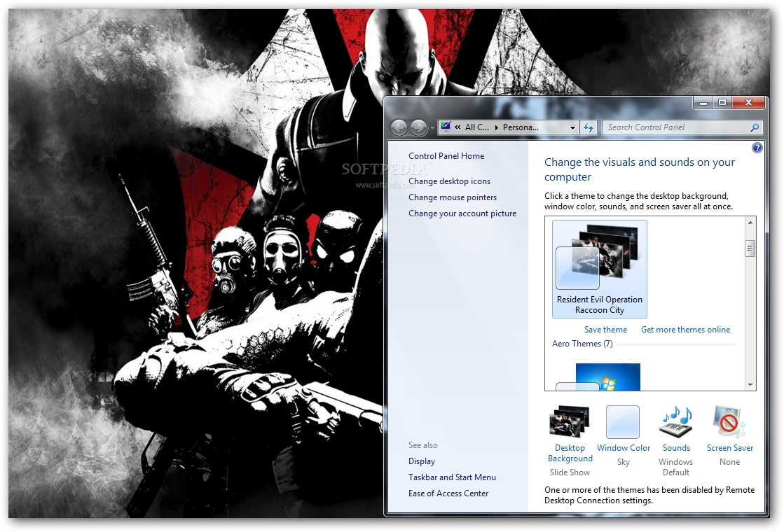The width and height of the screenshot is (784, 532).
Task: Open Display link under See also
Action: coord(422,461)
